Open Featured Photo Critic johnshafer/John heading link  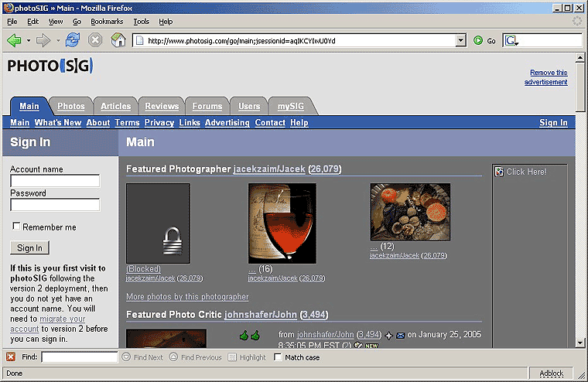pos(261,315)
